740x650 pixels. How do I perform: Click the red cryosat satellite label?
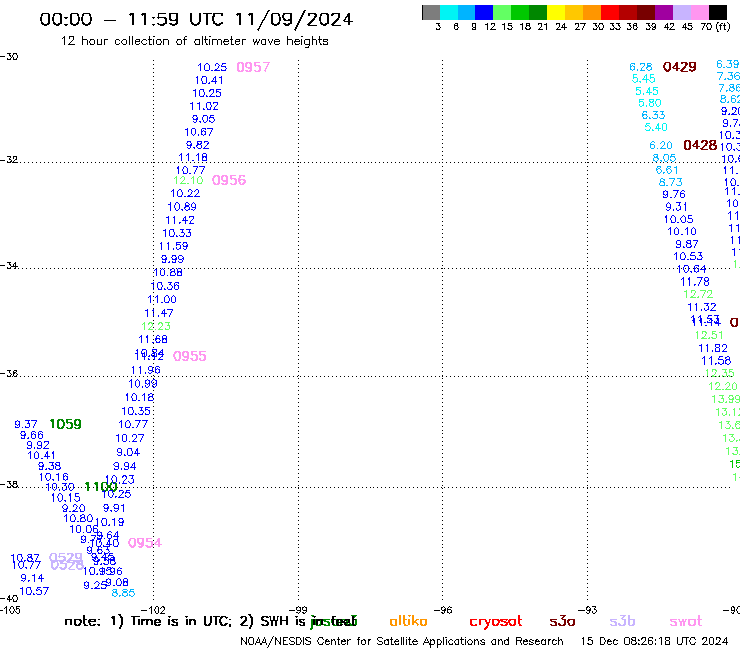496,622
